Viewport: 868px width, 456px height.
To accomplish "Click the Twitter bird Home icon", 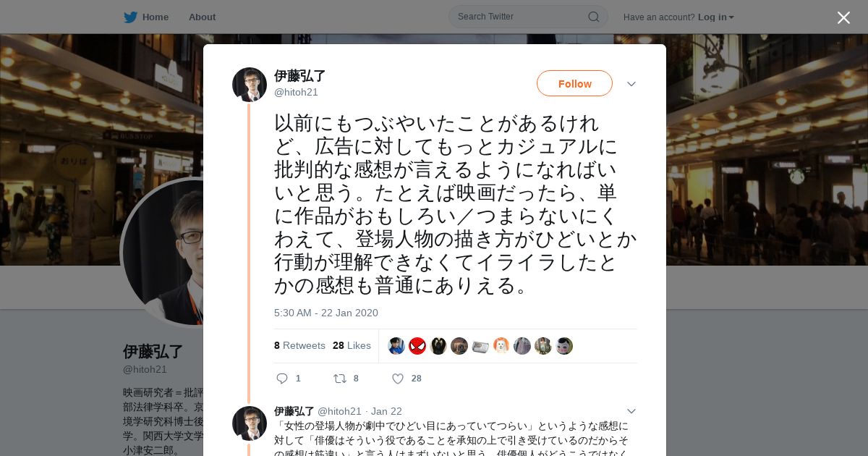I will coord(130,17).
